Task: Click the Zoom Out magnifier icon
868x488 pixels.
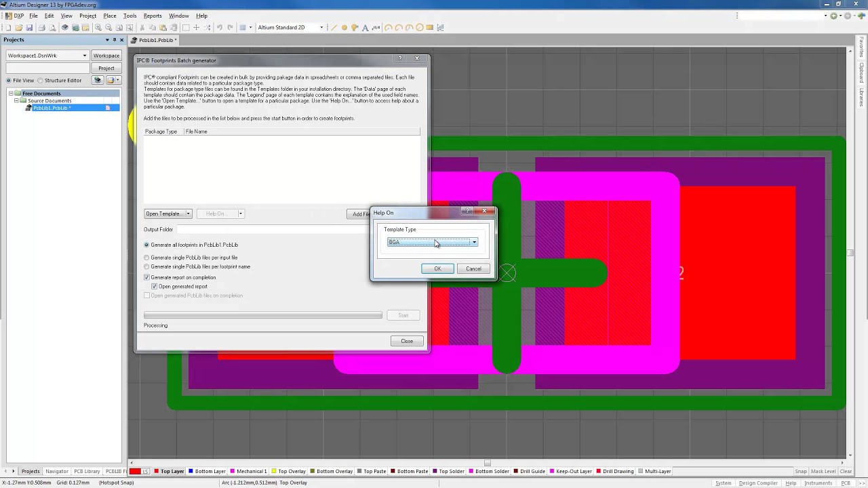Action: [x=108, y=28]
